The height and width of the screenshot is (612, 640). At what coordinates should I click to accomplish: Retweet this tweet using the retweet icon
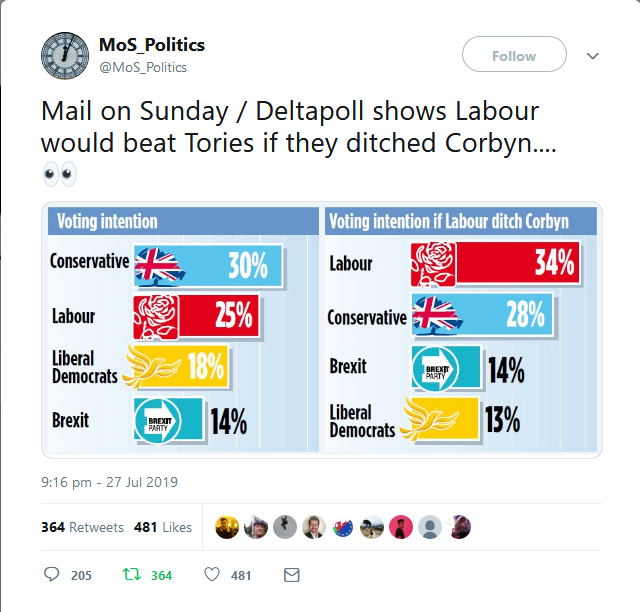pos(129,575)
